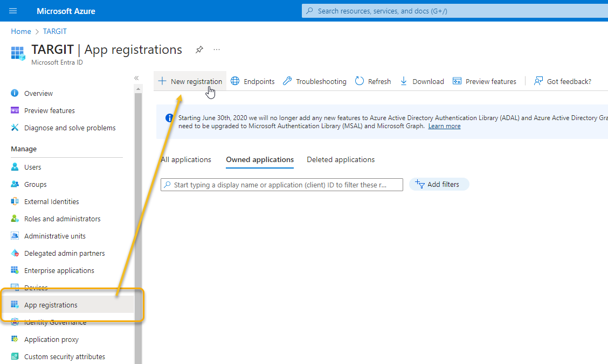This screenshot has width=608, height=364.
Task: Open the hamburger portal menu
Action: tap(13, 11)
